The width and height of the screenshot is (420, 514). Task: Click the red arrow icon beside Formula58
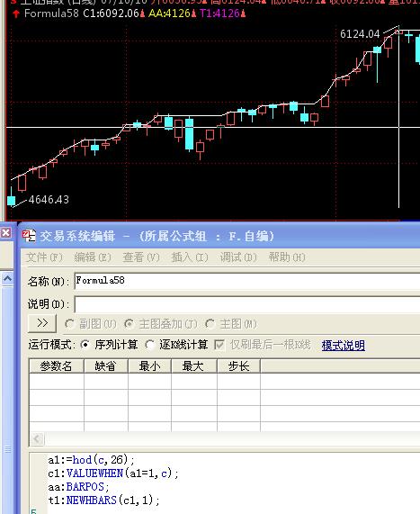tap(15, 14)
